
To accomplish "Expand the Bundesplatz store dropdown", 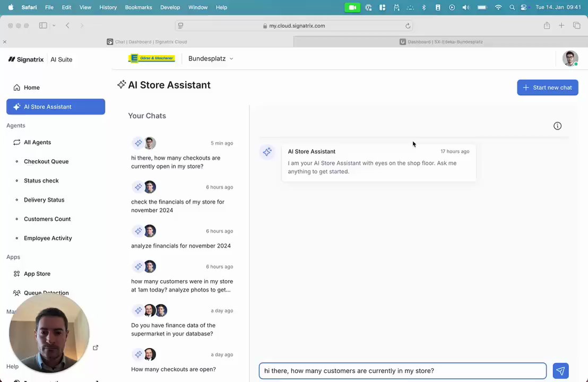I will click(x=211, y=58).
